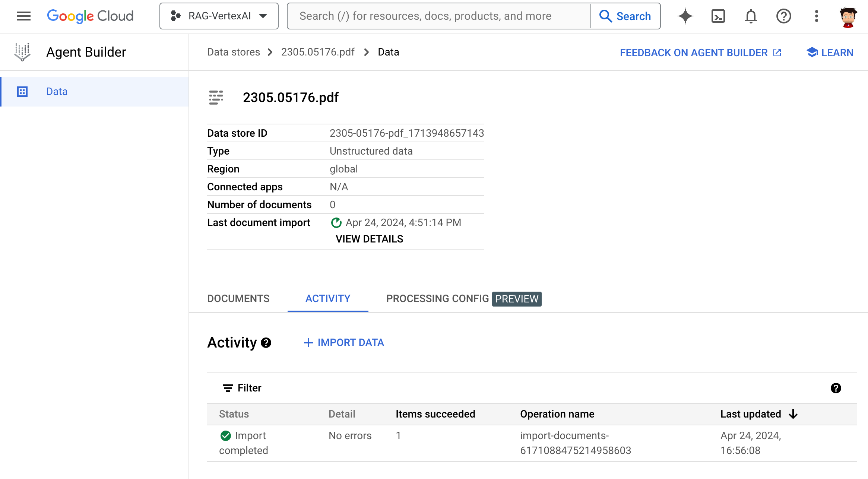Activate Cloud Shell terminal icon

tap(718, 16)
